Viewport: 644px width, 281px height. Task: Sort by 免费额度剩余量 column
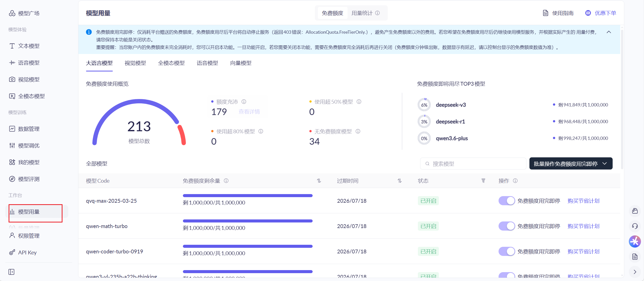click(x=319, y=181)
